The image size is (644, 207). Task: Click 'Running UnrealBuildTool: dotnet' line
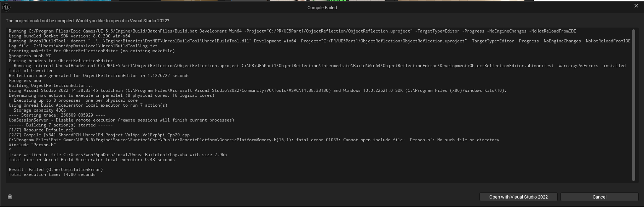[x=320, y=41]
